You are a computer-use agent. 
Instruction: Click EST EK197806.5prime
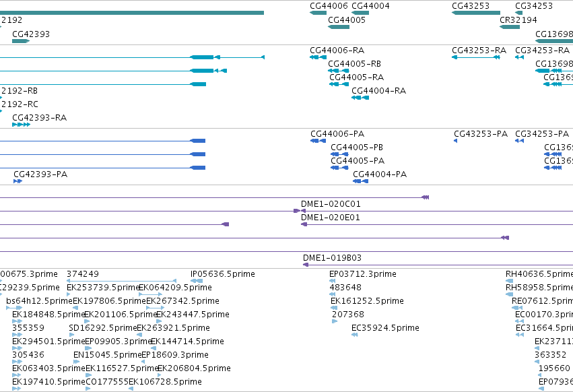pos(109,301)
